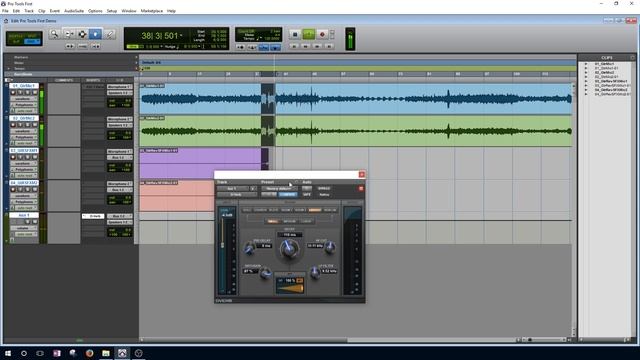Click the D-Verb input level fader

(222, 245)
